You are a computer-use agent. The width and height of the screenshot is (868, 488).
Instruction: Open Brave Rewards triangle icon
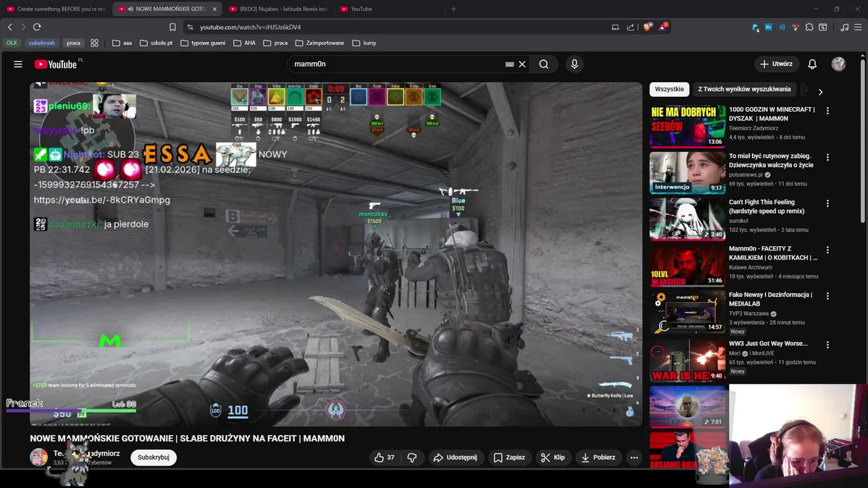[663, 27]
